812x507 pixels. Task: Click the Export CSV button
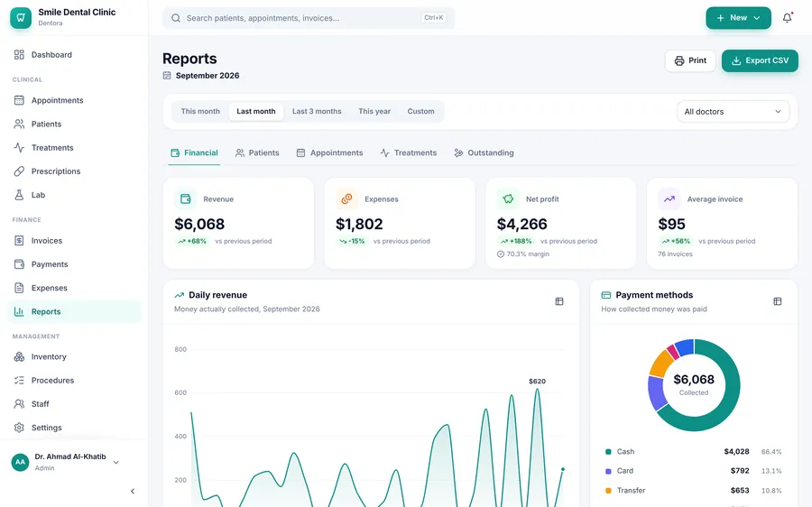pyautogui.click(x=760, y=60)
